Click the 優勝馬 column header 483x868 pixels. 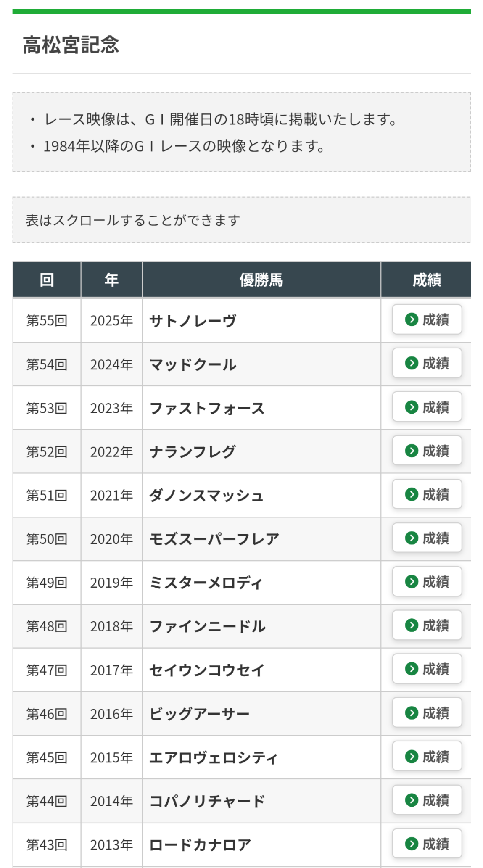(261, 280)
